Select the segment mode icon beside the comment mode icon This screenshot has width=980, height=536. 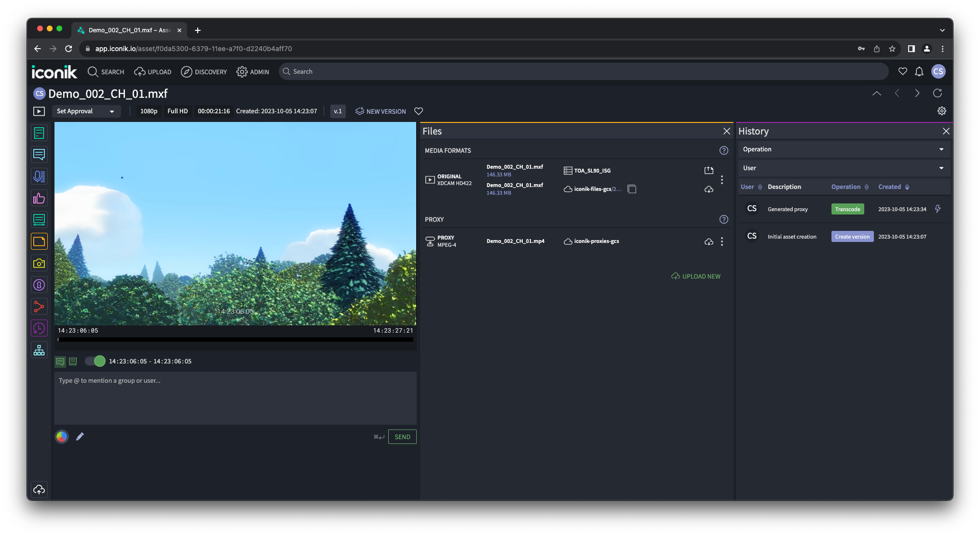coord(73,361)
